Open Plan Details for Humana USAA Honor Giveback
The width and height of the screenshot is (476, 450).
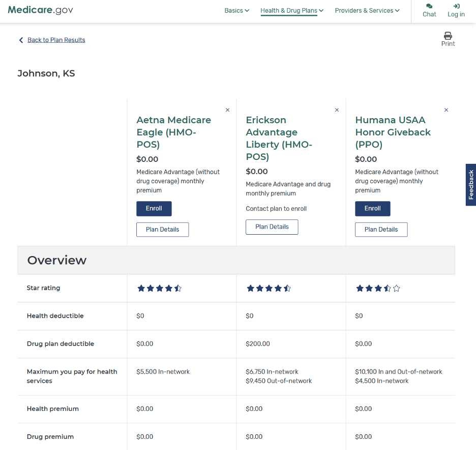(381, 230)
